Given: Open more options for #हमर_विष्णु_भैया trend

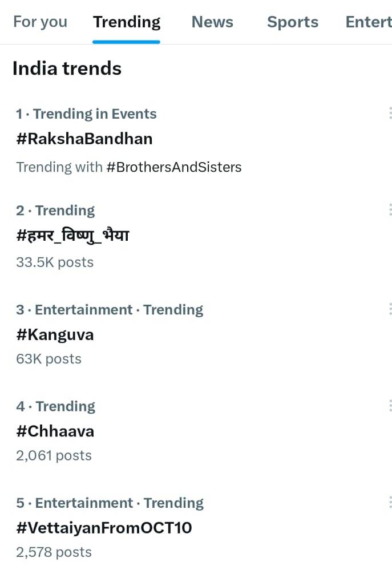Looking at the screenshot, I should pos(390,210).
